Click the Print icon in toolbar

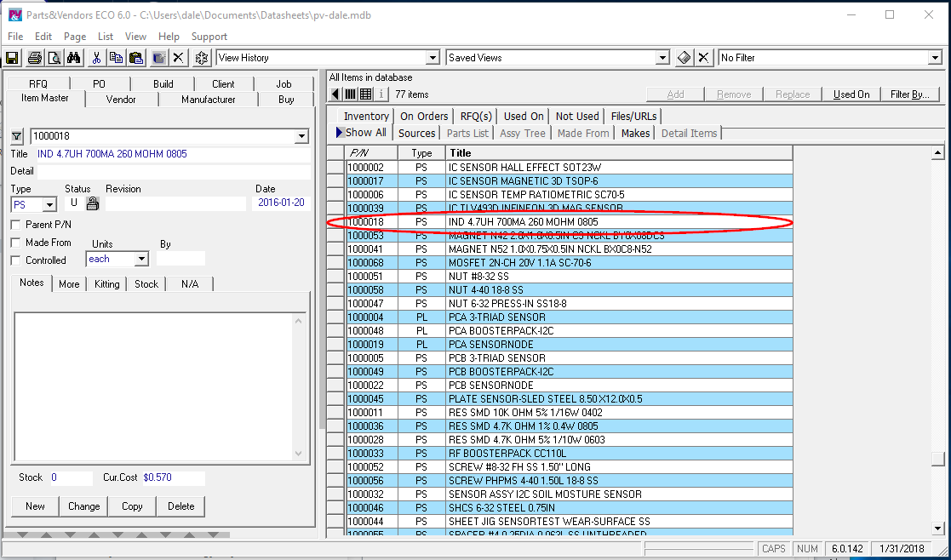point(35,58)
